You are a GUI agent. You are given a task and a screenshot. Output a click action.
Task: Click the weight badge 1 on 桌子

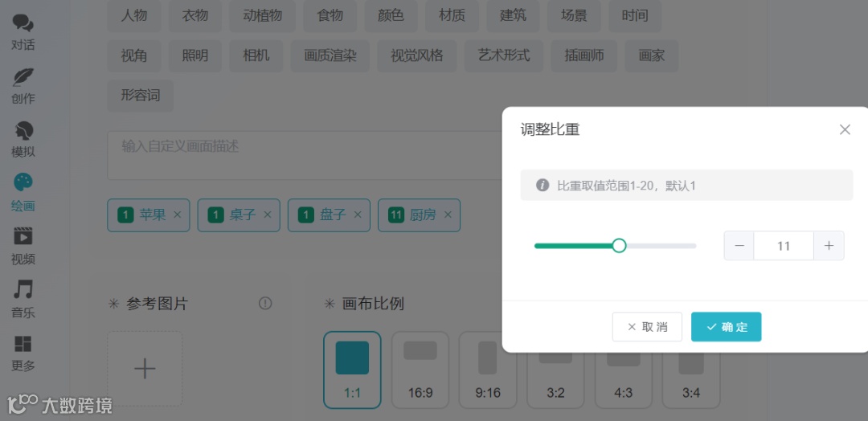(215, 215)
